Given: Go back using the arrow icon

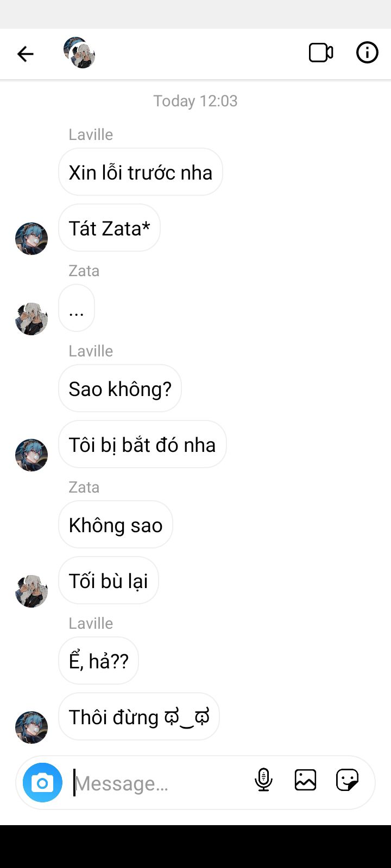Looking at the screenshot, I should tap(25, 54).
